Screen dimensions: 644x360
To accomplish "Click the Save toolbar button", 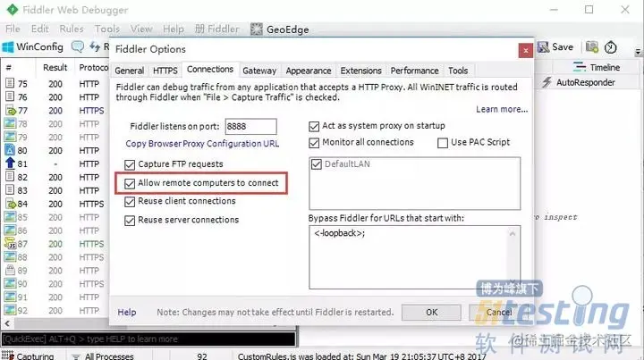I will coord(555,46).
